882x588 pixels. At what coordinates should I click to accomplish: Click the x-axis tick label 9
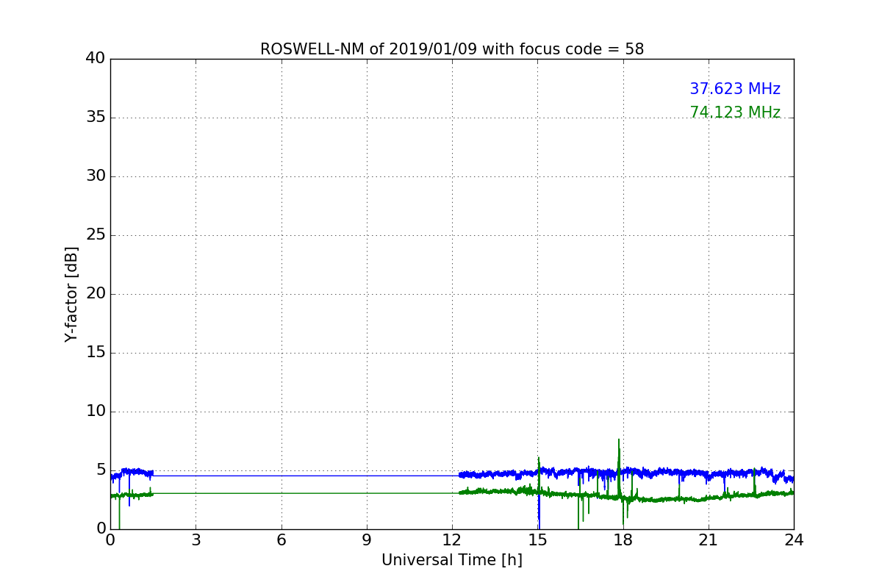click(367, 539)
